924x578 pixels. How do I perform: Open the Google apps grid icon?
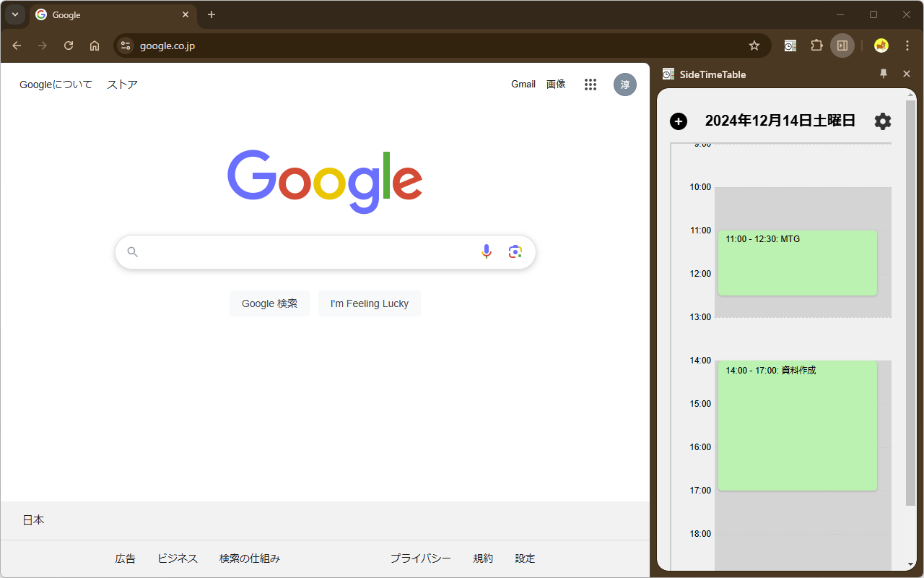point(590,84)
